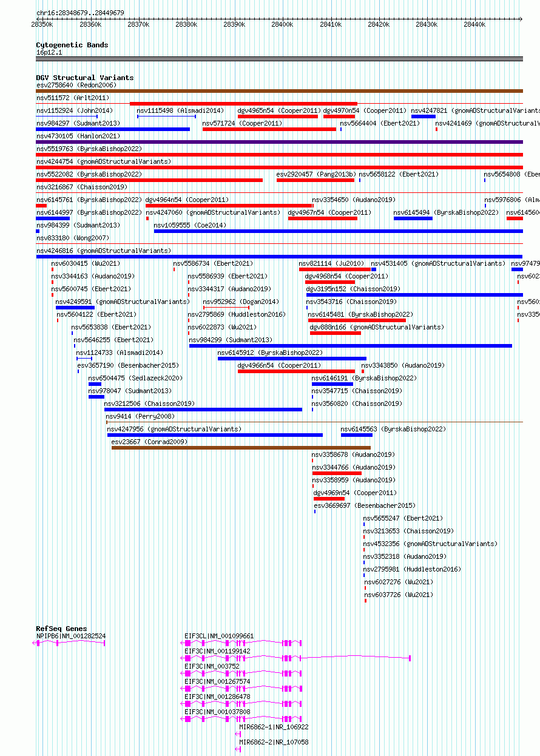
Task: Click nsv3216867 (Chaisson2019) label
Action: click(x=82, y=187)
